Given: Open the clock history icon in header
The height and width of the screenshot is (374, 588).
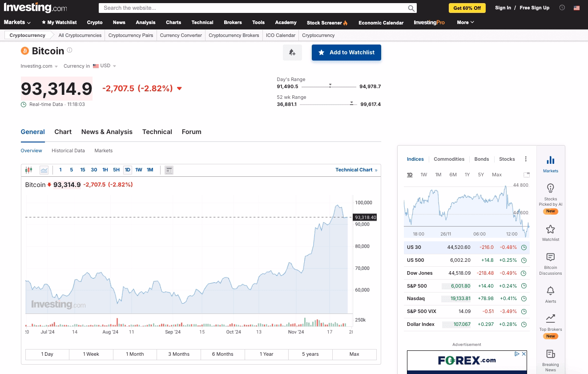Looking at the screenshot, I should click(x=562, y=8).
